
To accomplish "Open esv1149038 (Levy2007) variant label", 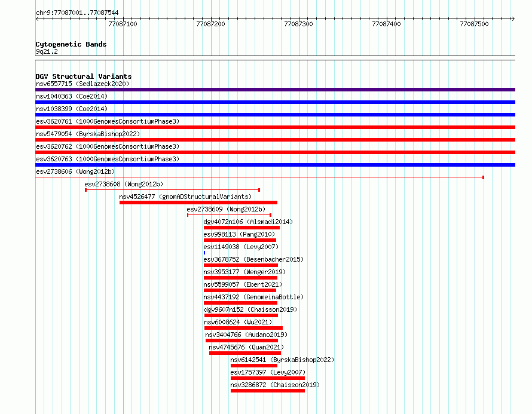I will click(x=241, y=247).
